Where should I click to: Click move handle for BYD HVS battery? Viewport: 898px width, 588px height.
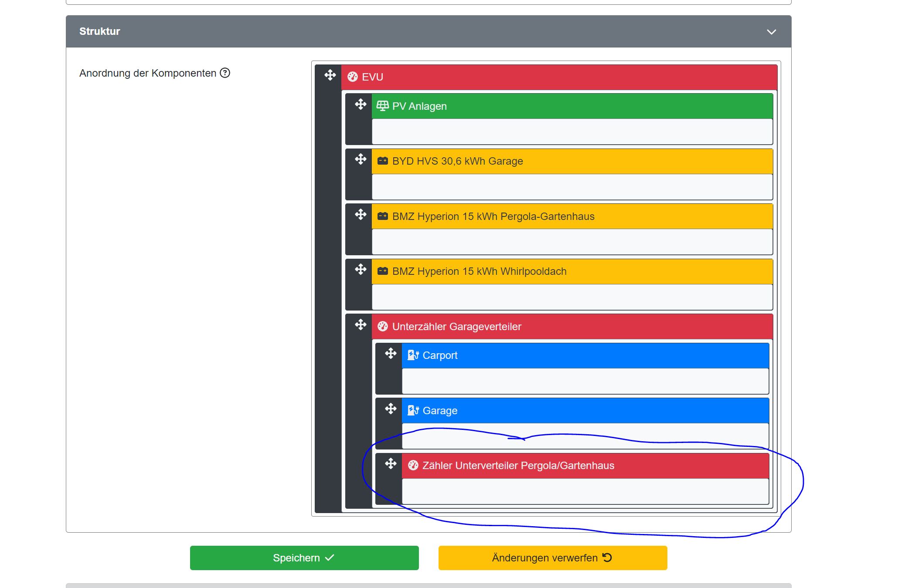coord(361,159)
